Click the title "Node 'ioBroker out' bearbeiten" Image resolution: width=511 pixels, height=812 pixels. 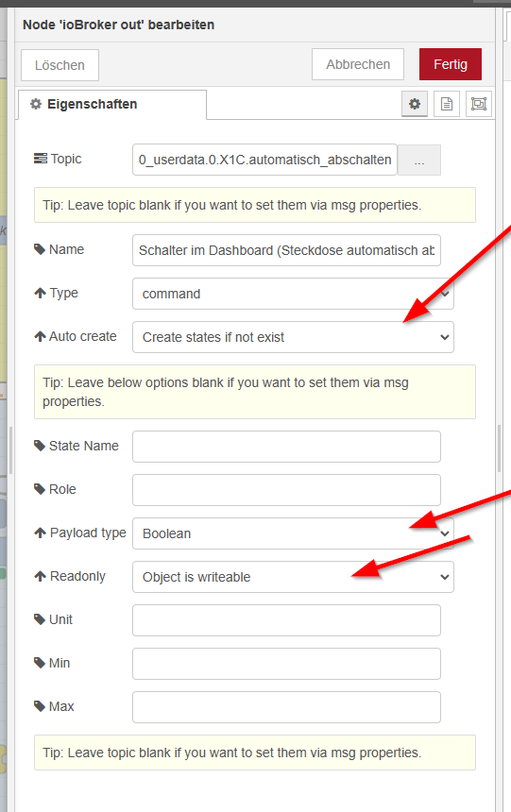(119, 25)
